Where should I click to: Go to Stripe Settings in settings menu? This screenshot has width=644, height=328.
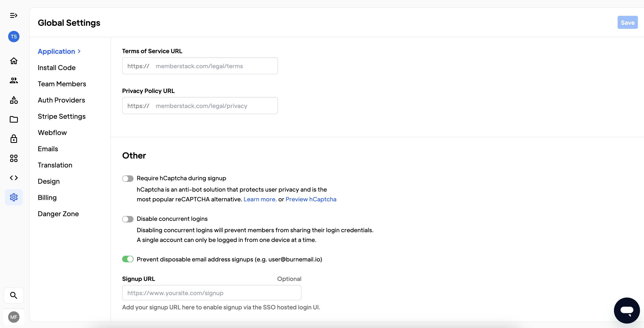[61, 116]
